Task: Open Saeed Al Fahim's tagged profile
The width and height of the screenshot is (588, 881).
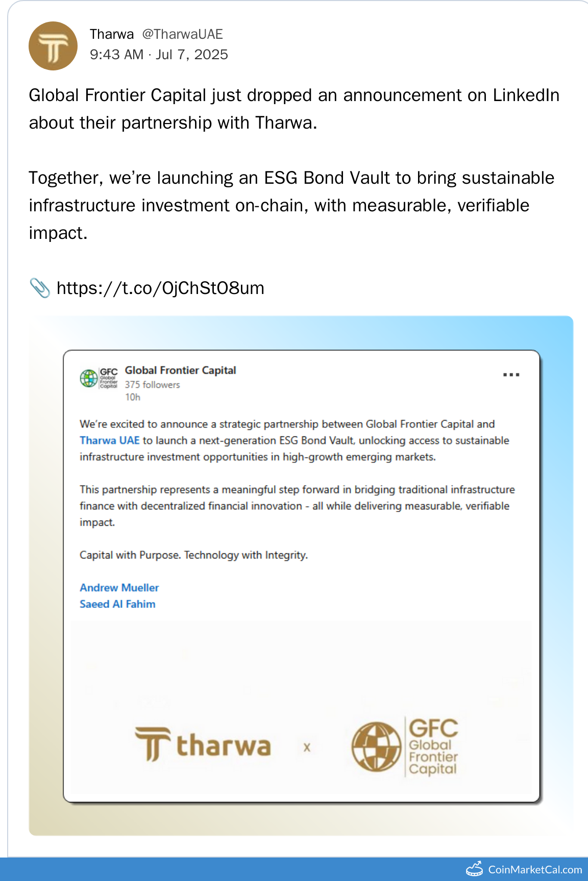Action: point(117,604)
